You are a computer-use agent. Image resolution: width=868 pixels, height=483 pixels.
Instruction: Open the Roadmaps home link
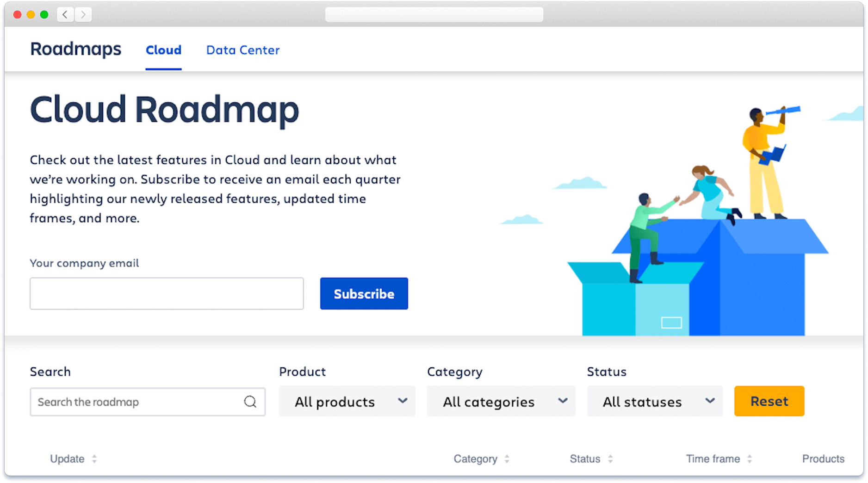[75, 49]
